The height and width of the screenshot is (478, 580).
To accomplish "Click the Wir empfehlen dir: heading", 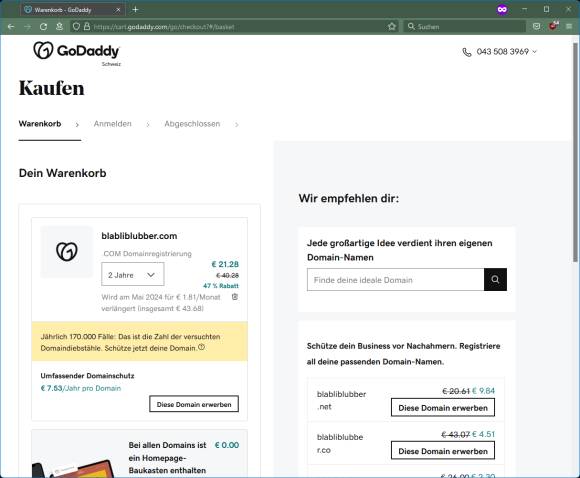I will point(349,198).
